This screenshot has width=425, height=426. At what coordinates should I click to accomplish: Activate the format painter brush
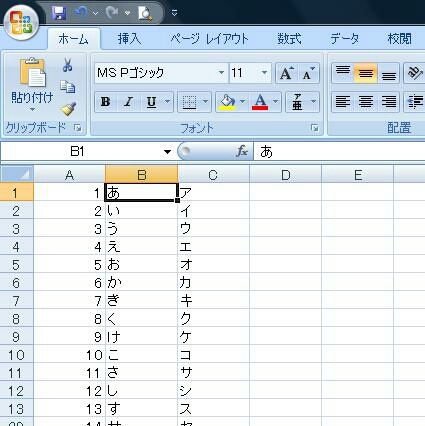pyautogui.click(x=68, y=109)
